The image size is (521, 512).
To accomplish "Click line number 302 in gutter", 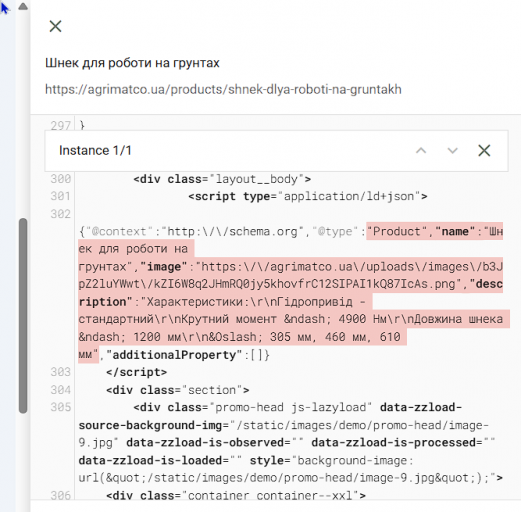I will 61,214.
